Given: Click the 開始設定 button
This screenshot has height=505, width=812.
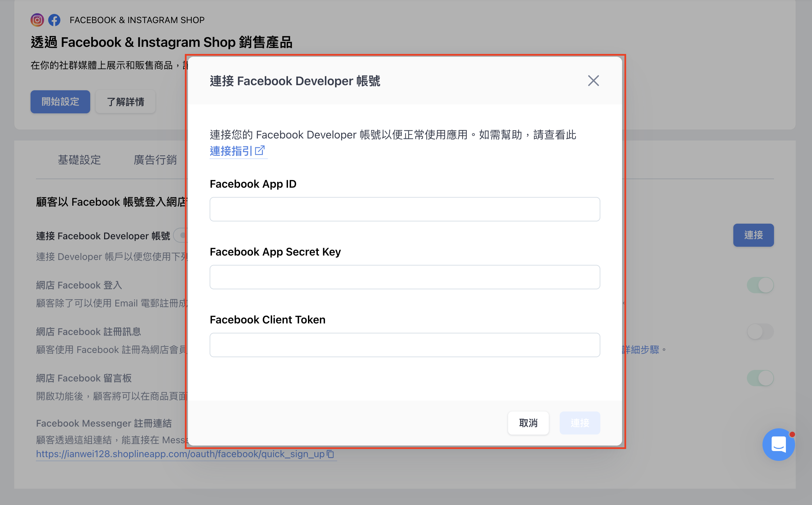Looking at the screenshot, I should coord(60,101).
